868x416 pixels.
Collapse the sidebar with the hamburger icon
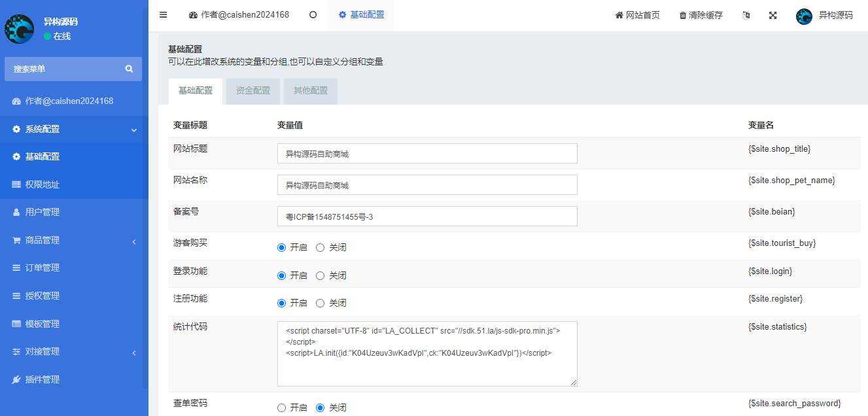coord(163,14)
